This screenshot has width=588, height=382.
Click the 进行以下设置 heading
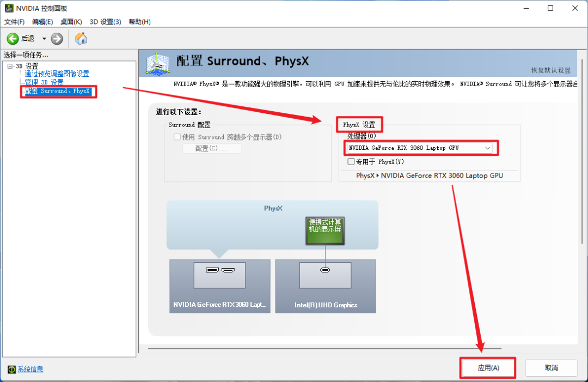179,112
